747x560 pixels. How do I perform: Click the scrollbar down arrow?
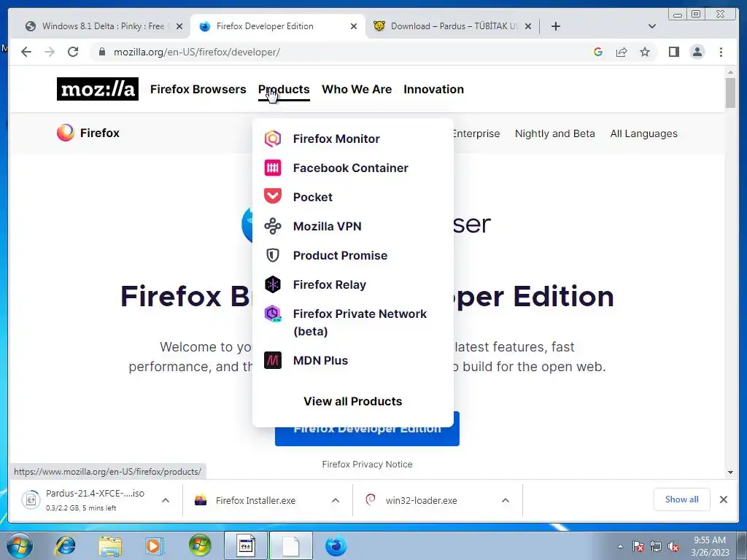tap(730, 472)
